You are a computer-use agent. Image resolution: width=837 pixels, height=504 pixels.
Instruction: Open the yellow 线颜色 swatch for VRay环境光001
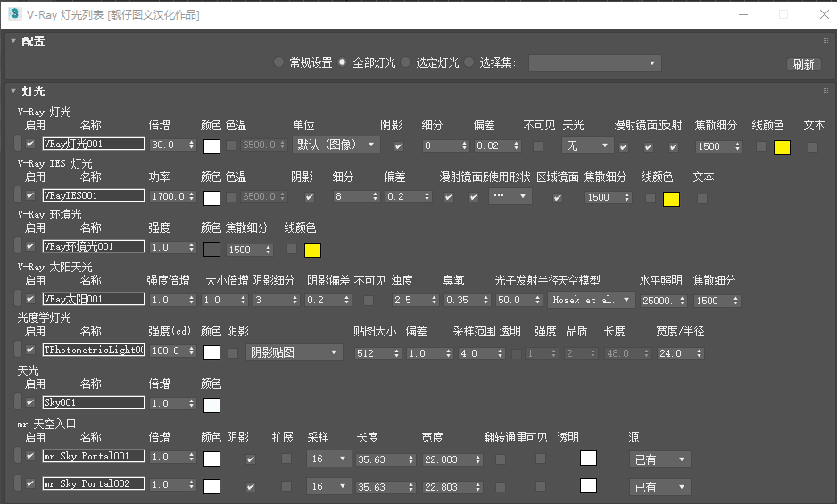pyautogui.click(x=313, y=250)
